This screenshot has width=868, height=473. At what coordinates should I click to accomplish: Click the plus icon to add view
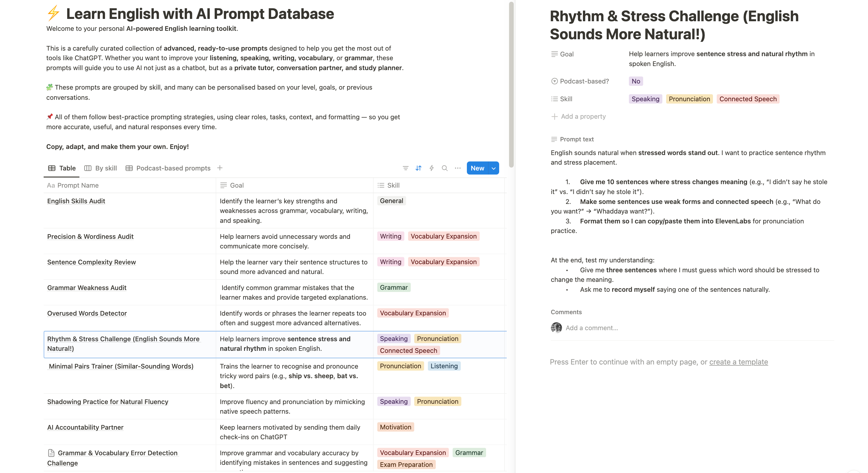tap(220, 168)
